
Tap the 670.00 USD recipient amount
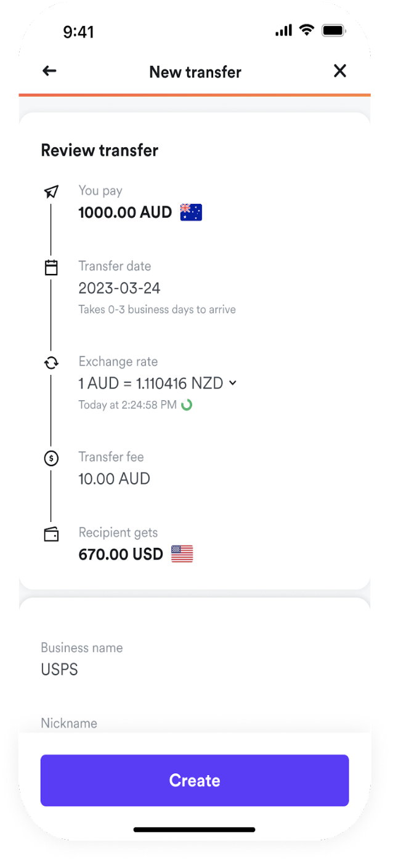121,554
